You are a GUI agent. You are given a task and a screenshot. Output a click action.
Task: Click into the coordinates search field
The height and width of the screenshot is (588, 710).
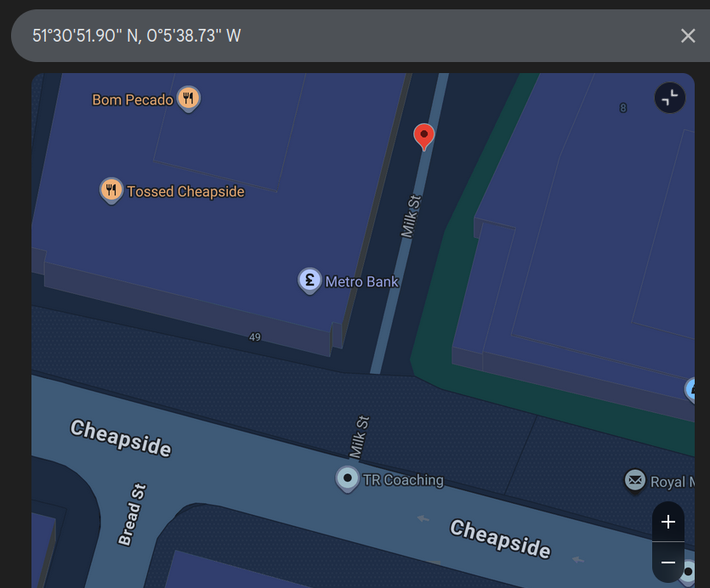(x=340, y=36)
